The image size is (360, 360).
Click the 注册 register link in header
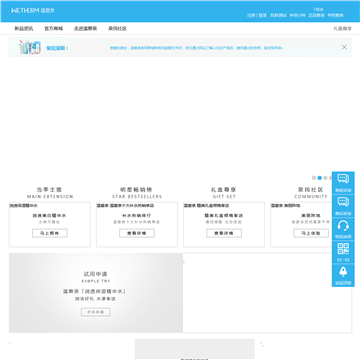pyautogui.click(x=251, y=15)
